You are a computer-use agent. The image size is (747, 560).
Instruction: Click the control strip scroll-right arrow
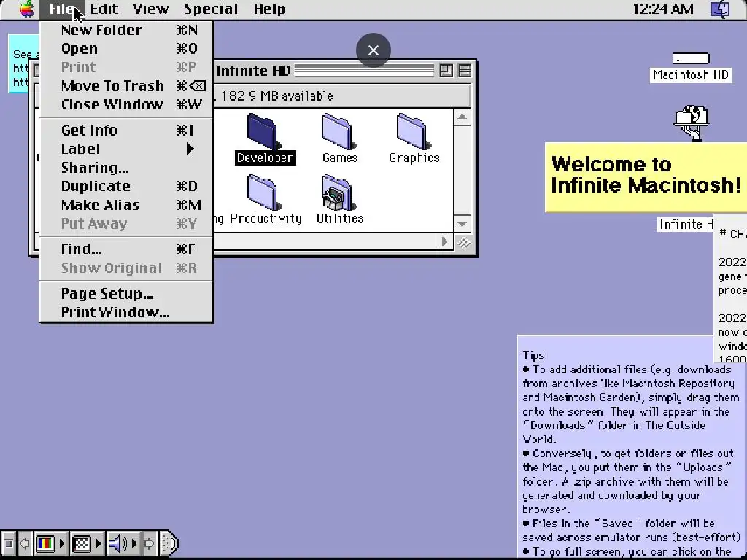(149, 542)
